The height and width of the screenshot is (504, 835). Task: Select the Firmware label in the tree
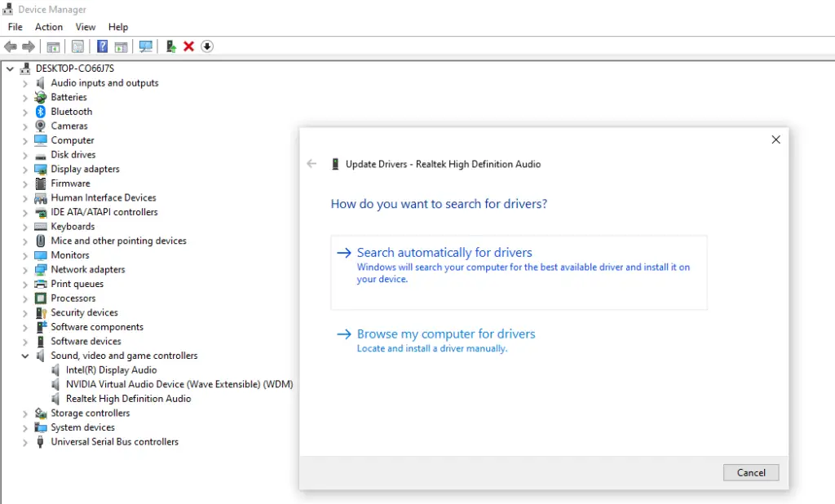pyautogui.click(x=70, y=183)
